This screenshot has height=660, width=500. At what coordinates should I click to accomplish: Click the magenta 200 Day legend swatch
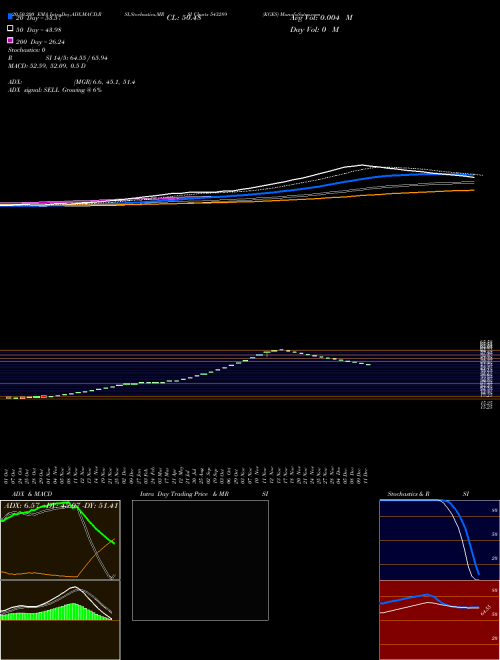pos(11,40)
